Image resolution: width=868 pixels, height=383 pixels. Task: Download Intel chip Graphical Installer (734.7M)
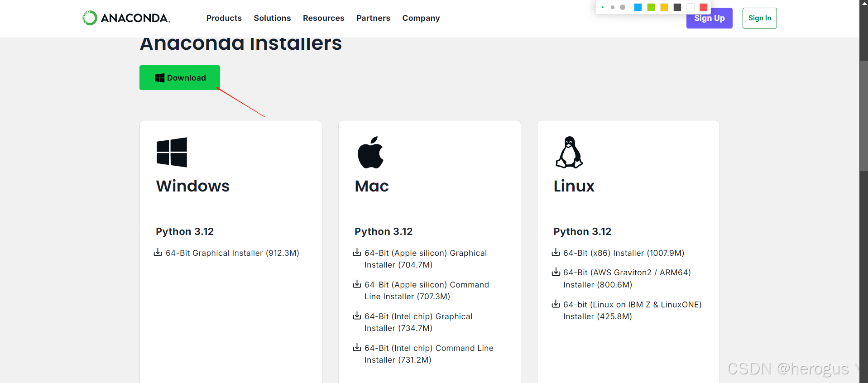click(418, 322)
